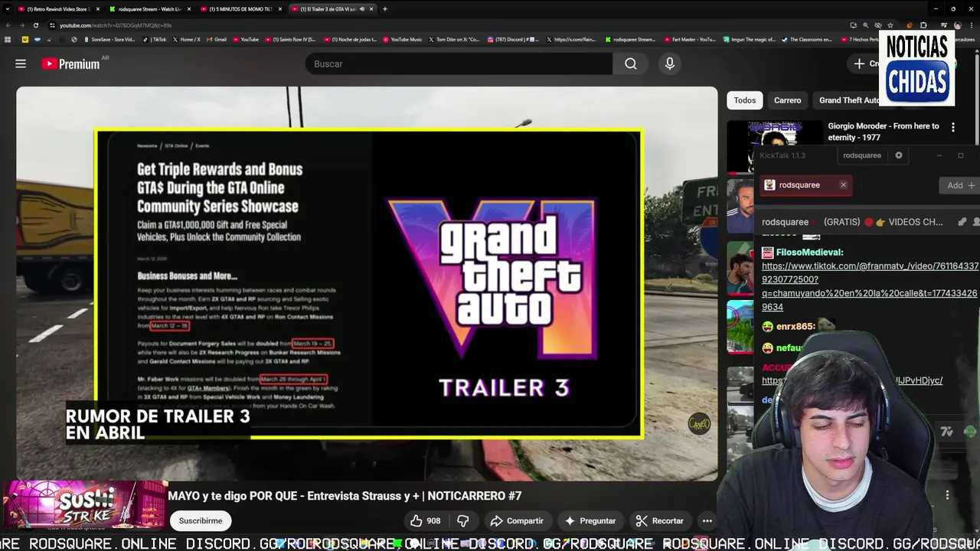Open browser extensions puzzle icon
980x551 pixels.
coord(923,25)
